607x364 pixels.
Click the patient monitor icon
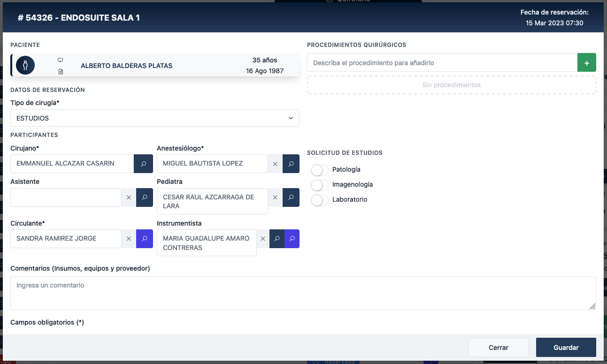pos(61,60)
